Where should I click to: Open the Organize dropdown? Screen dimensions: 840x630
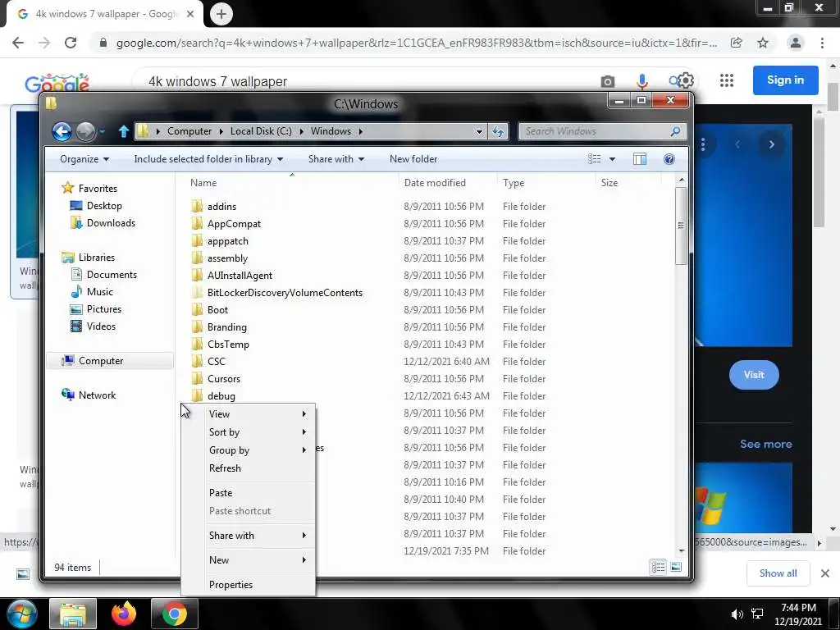84,159
